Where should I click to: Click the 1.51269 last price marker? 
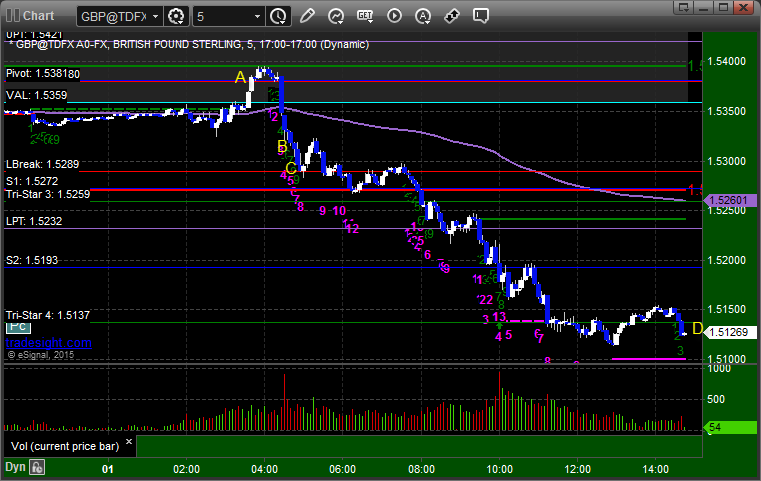(729, 332)
